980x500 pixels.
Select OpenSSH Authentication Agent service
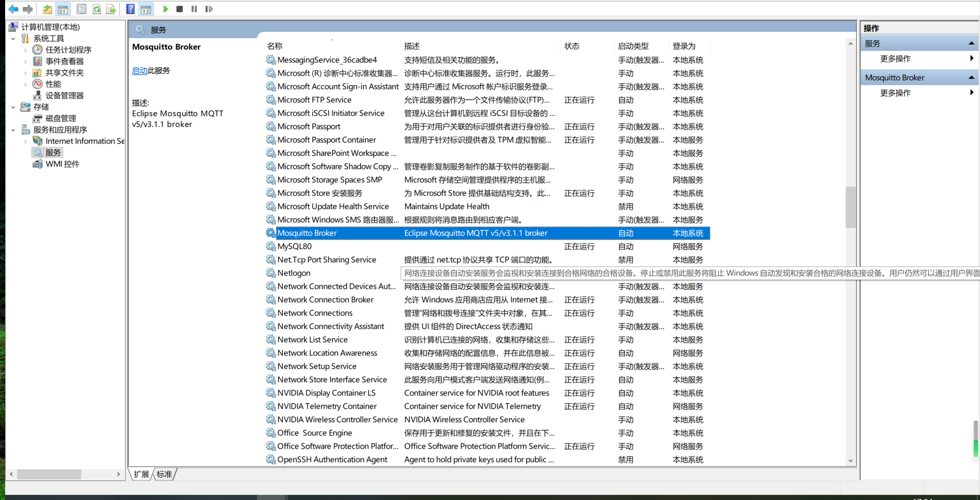[x=486, y=459]
